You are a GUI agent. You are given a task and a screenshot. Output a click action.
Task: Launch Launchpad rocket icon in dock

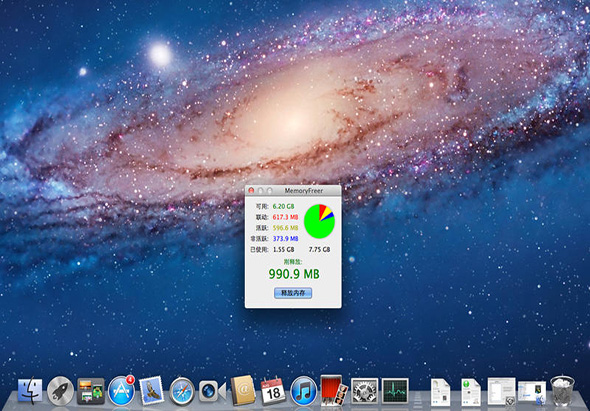click(x=60, y=391)
